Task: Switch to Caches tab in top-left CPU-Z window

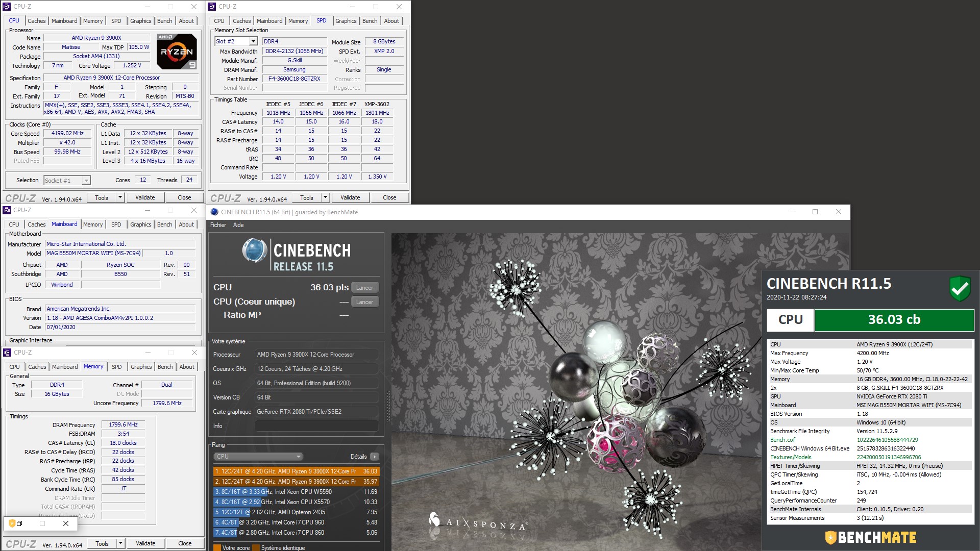Action: click(37, 21)
